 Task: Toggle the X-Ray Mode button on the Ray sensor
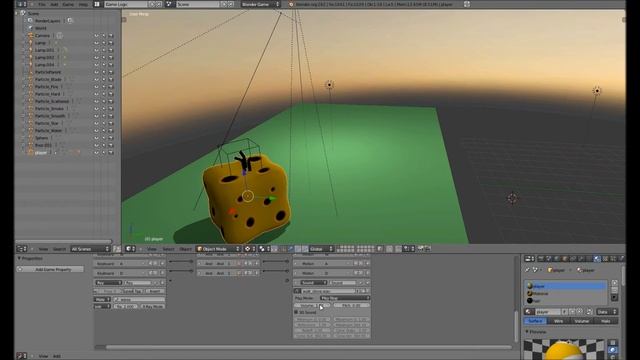[153, 306]
